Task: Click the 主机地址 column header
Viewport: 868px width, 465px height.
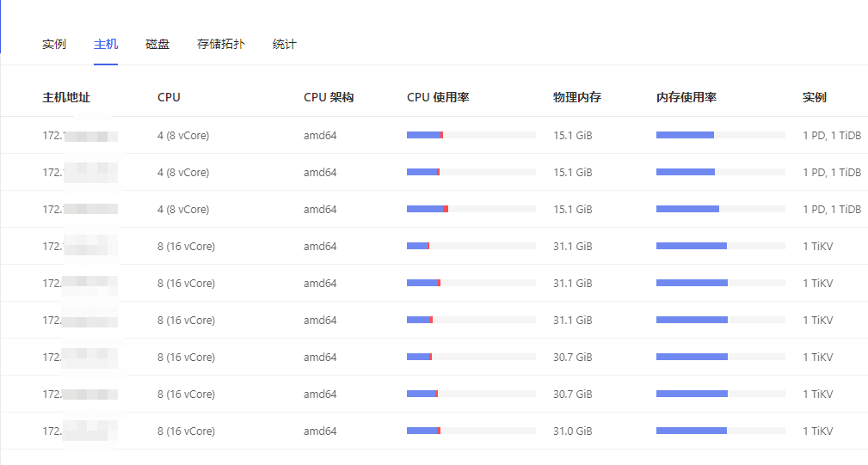Action: pos(66,97)
